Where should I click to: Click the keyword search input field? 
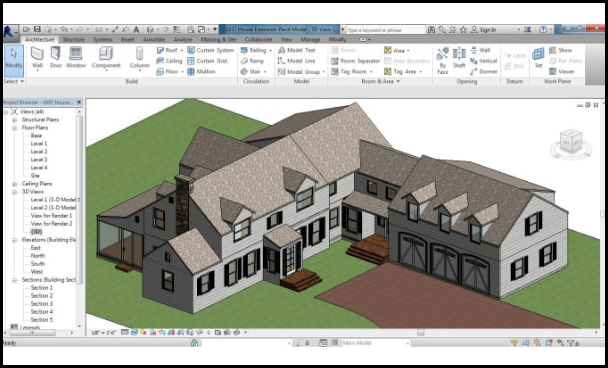coord(385,30)
